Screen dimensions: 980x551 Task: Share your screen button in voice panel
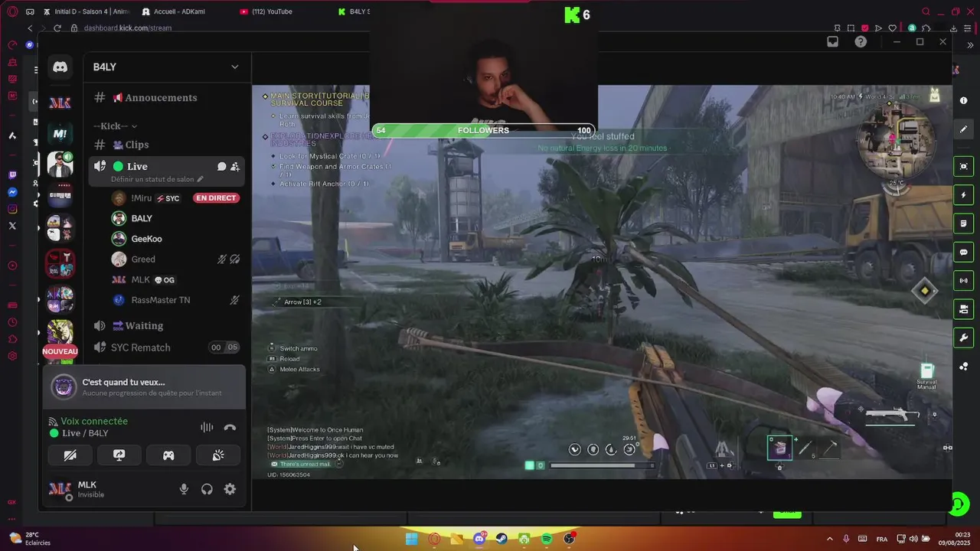(119, 455)
